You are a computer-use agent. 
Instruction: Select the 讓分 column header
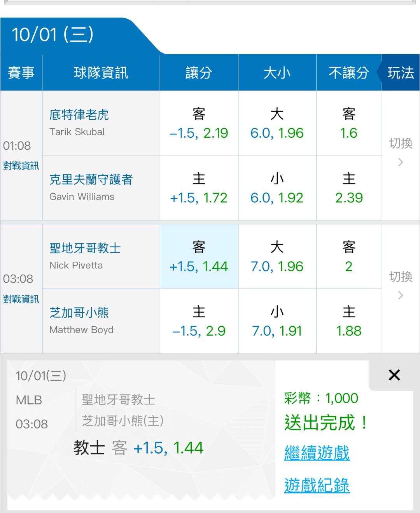click(x=199, y=73)
